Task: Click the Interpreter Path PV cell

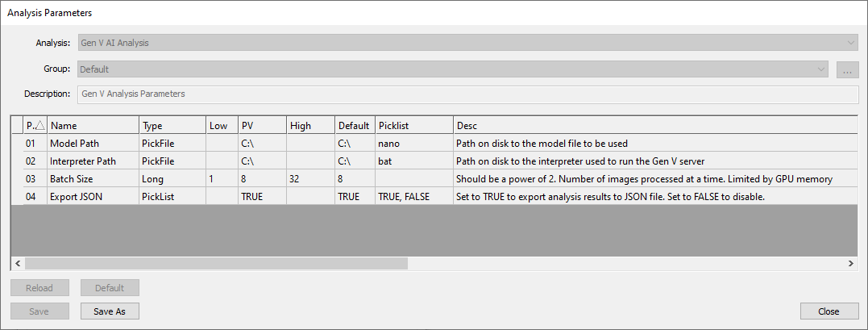Action: tap(261, 161)
